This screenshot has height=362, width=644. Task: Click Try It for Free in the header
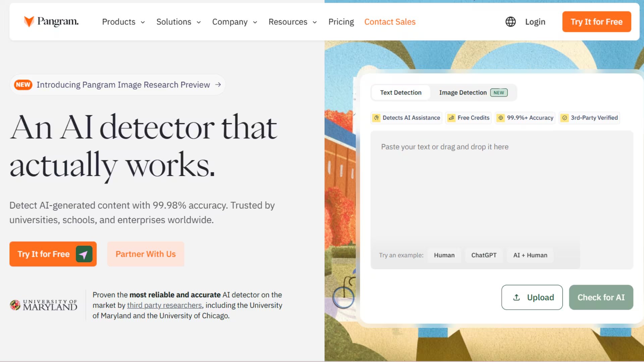pos(597,22)
